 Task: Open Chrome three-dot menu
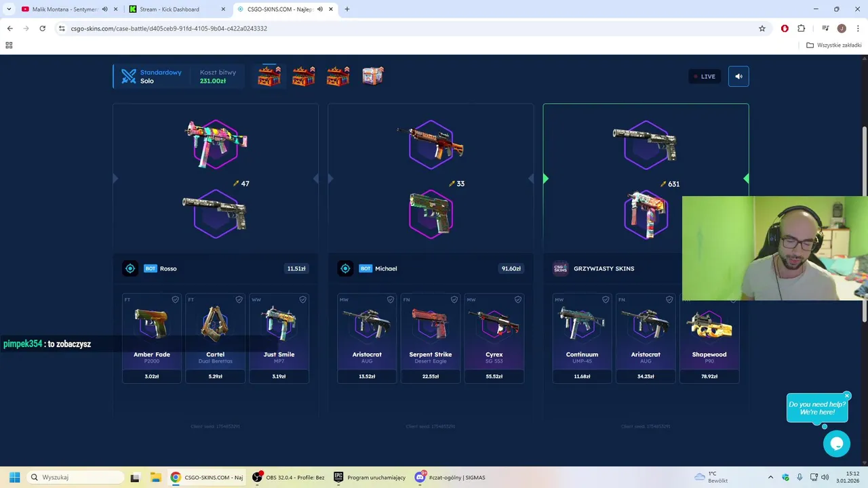857,28
